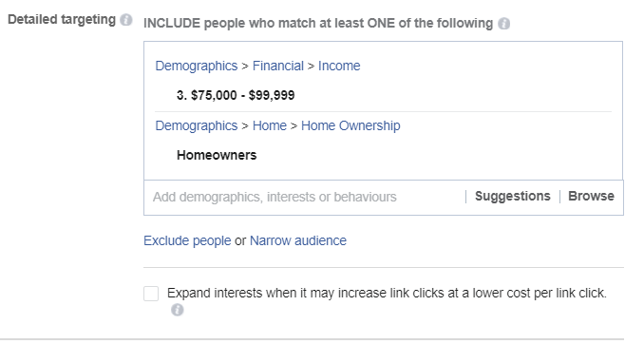Click the Narrow audience link
Image resolution: width=644 pixels, height=344 pixels.
click(298, 240)
